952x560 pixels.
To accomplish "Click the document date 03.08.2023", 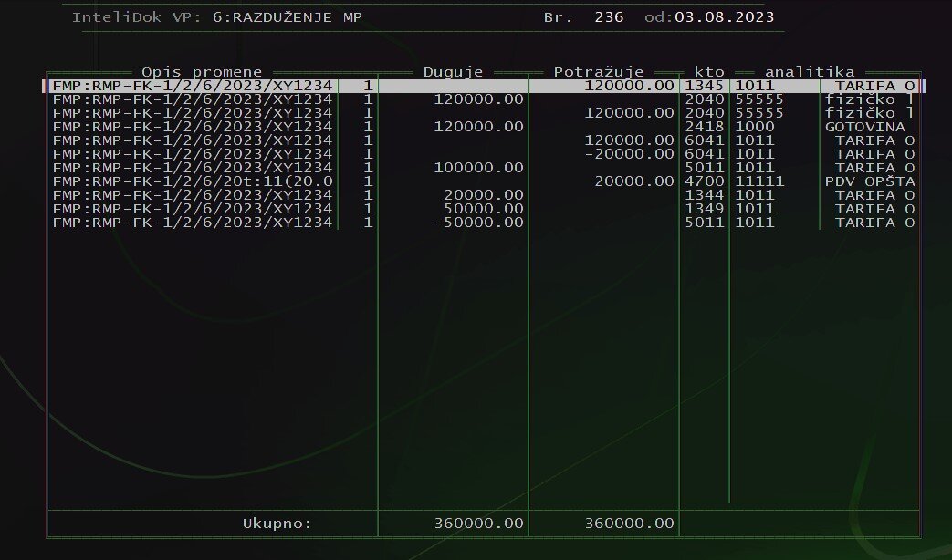I will click(725, 17).
